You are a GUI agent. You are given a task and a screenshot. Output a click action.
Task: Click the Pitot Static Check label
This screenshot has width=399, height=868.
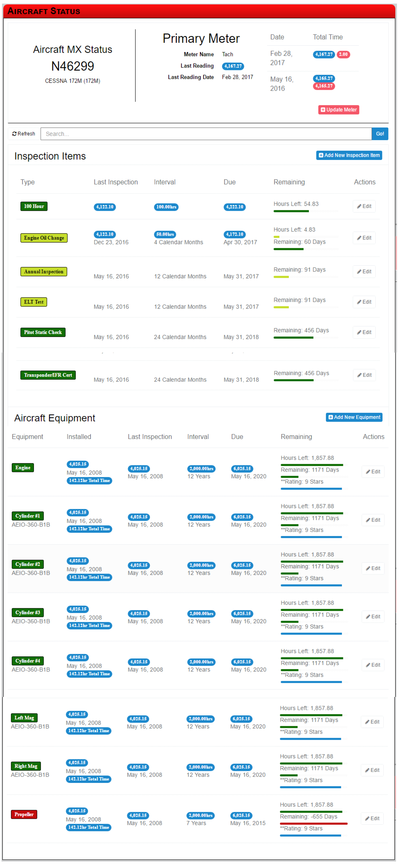43,332
